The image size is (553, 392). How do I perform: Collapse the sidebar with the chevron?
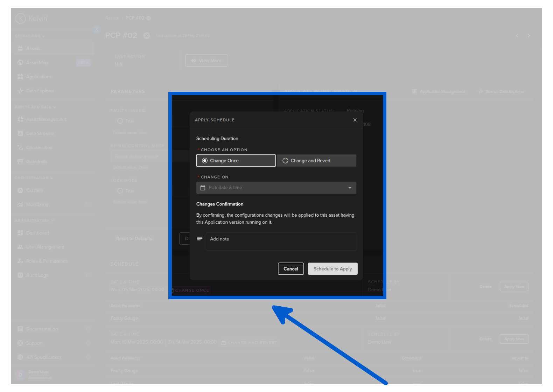[x=97, y=29]
